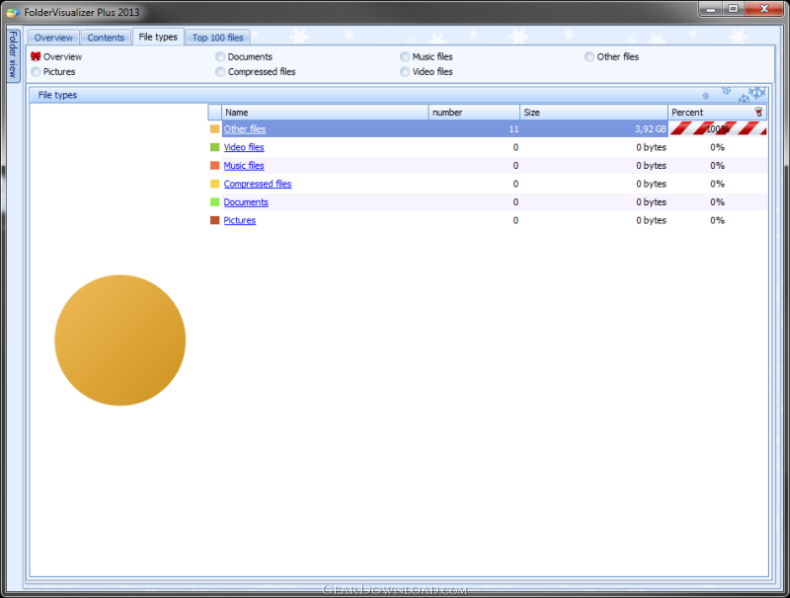
Task: Switch to the Overview tab
Action: tap(53, 37)
